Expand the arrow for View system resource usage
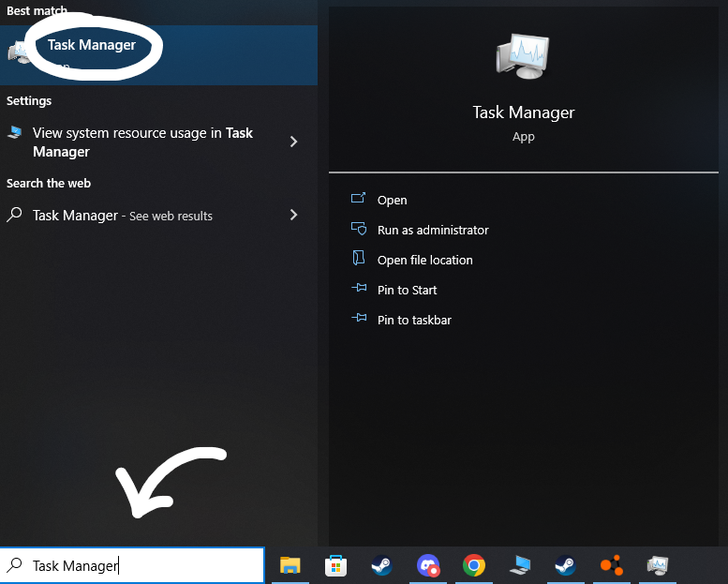Screen dimensions: 728x584 click(293, 142)
